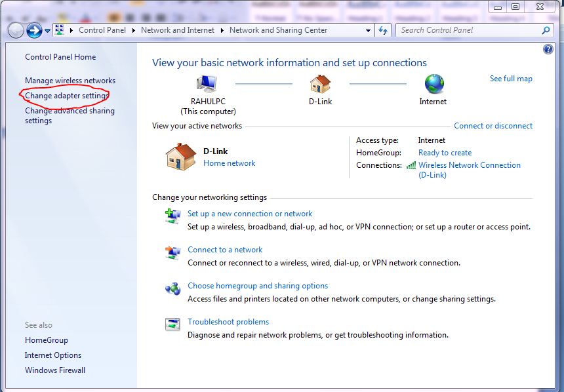Open Change adapter settings
This screenshot has height=392, width=564.
[x=66, y=96]
